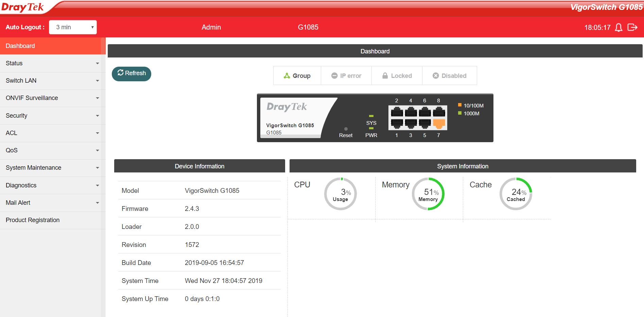
Task: Click the notification bell icon
Action: coord(619,28)
